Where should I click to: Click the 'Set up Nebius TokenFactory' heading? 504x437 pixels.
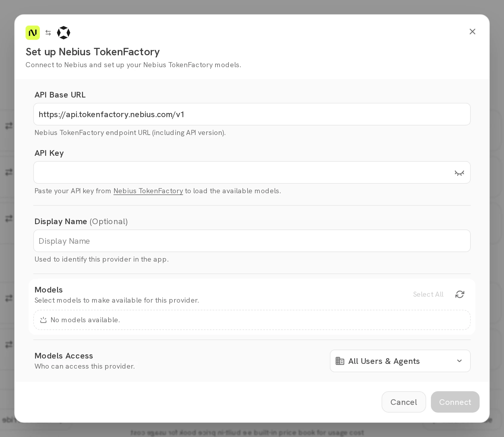(x=93, y=52)
